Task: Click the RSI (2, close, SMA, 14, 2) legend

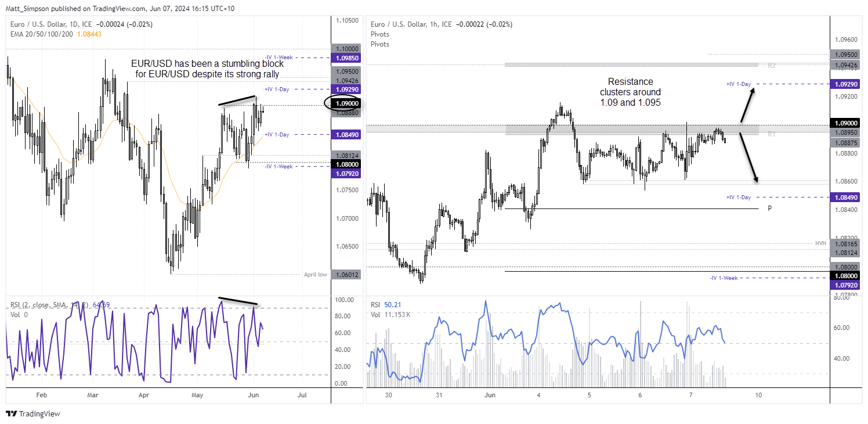Action: tap(52, 304)
